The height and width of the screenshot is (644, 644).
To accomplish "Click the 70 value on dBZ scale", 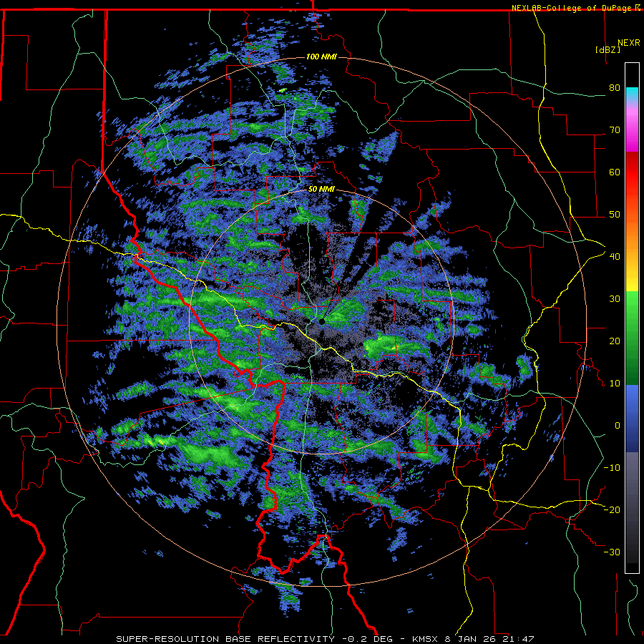I will [x=615, y=130].
